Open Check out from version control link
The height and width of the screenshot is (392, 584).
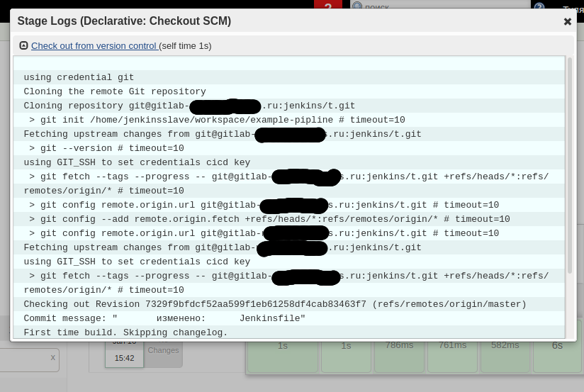tap(94, 45)
